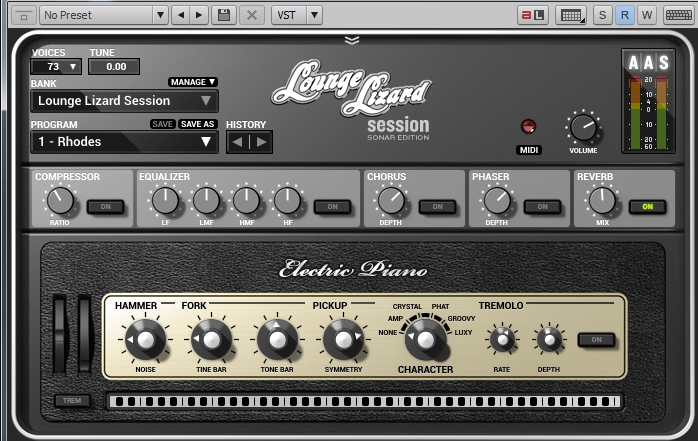Click the Reverb Mix knob
The height and width of the screenshot is (441, 698).
[x=602, y=200]
